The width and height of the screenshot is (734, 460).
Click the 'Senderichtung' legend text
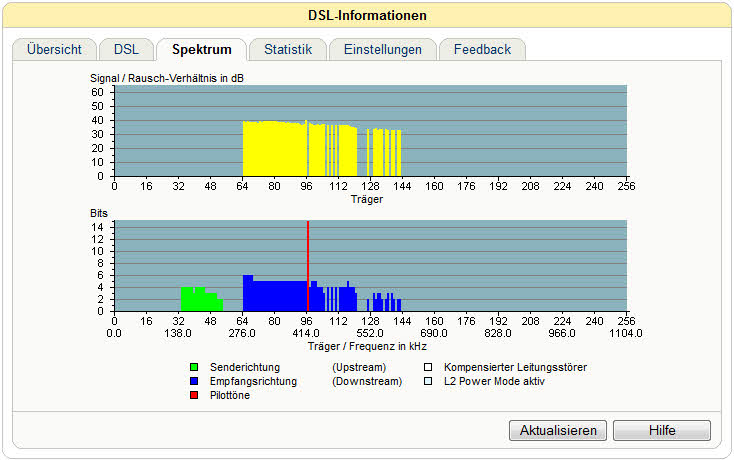(245, 367)
